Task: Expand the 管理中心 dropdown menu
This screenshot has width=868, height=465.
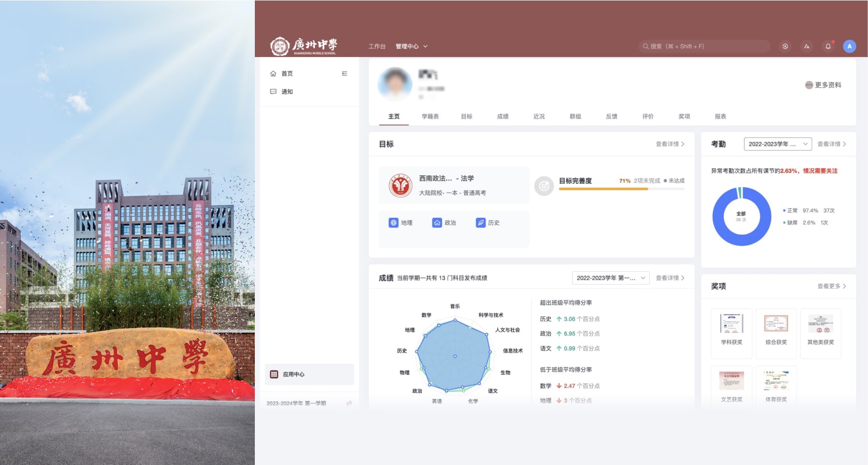Action: coord(412,46)
